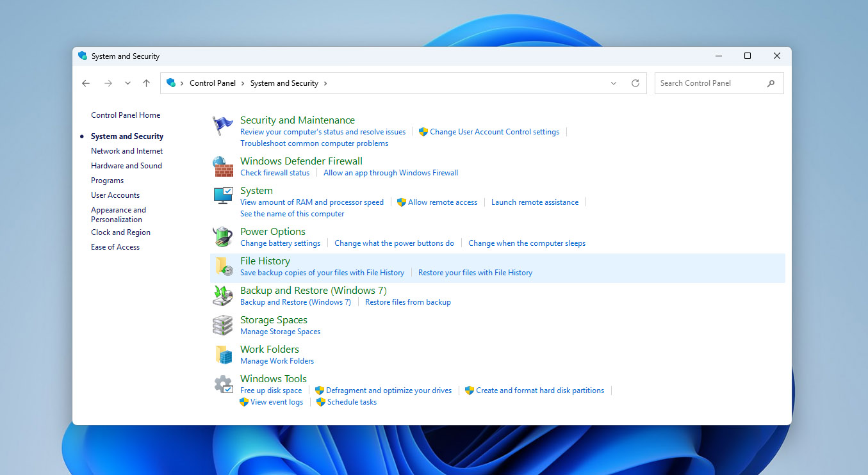Click the Storage Spaces drive stack icon
The width and height of the screenshot is (868, 475).
[x=222, y=325]
